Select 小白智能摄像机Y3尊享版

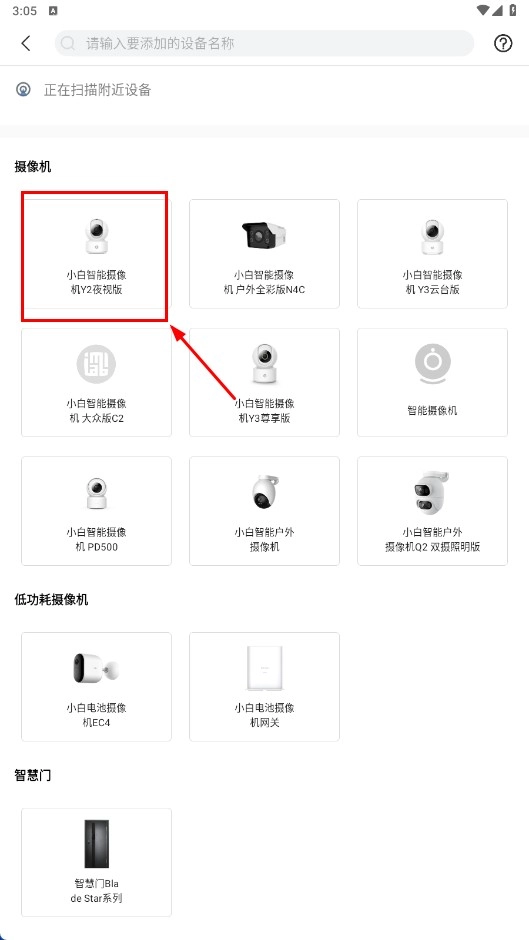(x=264, y=382)
